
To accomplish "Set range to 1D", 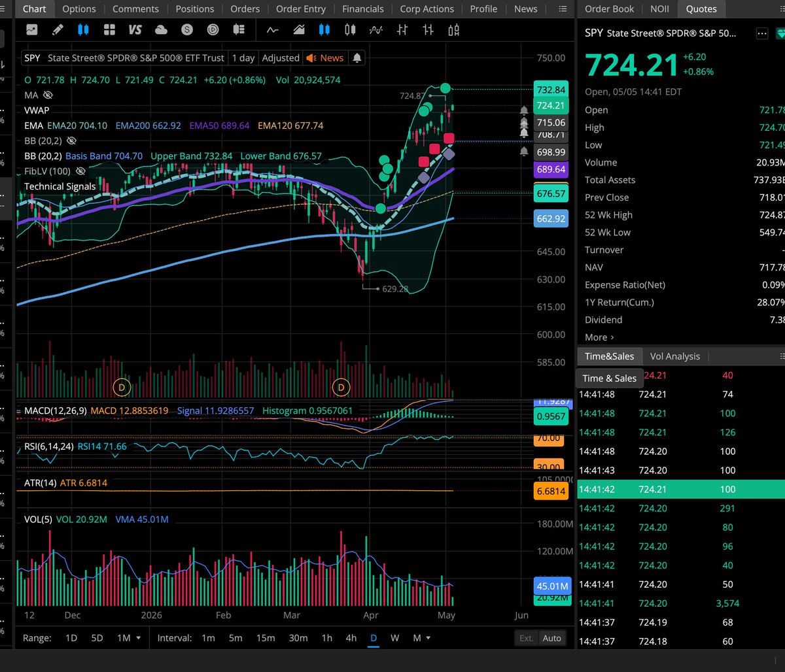I will point(71,638).
